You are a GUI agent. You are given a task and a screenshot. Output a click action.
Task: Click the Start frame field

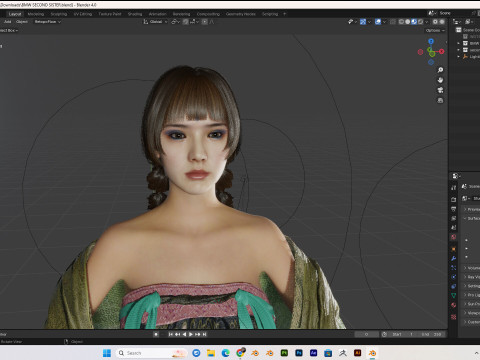point(403,334)
